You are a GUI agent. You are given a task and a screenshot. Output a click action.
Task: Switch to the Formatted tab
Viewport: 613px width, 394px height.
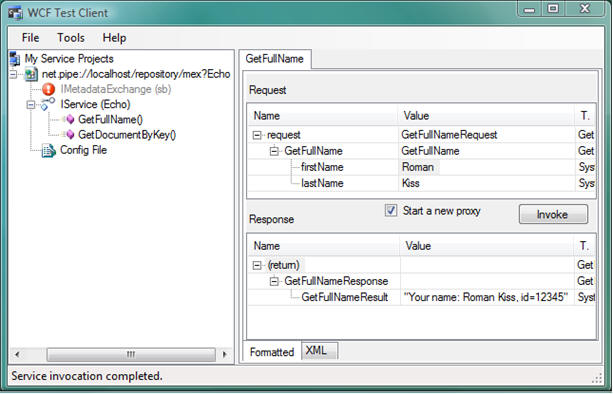[272, 352]
